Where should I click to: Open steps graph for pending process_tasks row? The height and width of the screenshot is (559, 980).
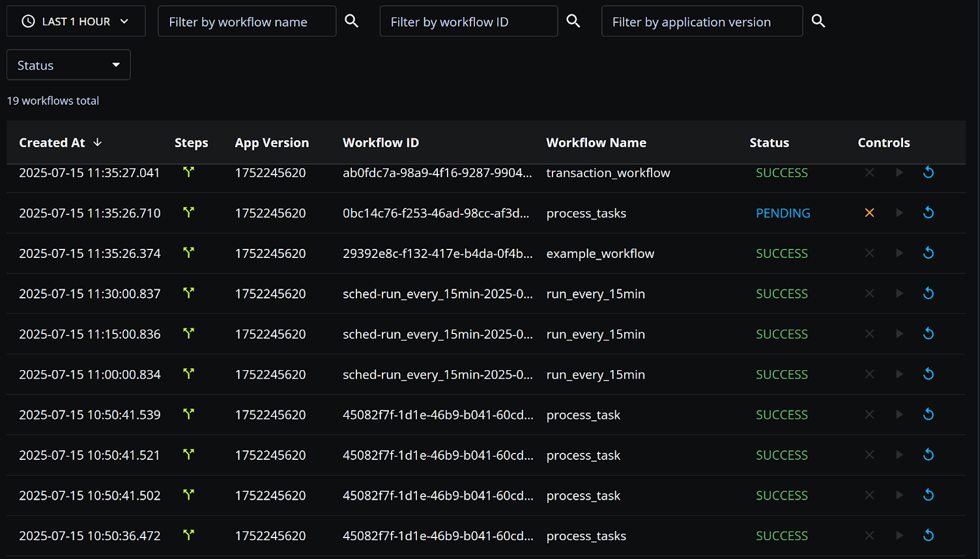188,212
